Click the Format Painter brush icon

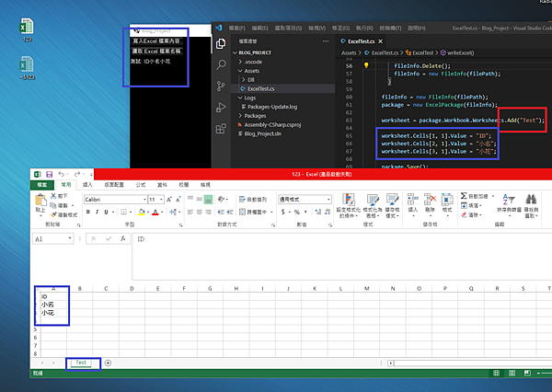pyautogui.click(x=53, y=214)
